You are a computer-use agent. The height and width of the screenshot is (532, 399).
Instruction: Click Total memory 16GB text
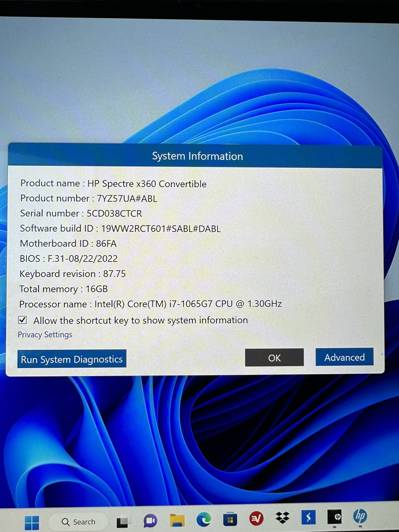click(x=63, y=289)
